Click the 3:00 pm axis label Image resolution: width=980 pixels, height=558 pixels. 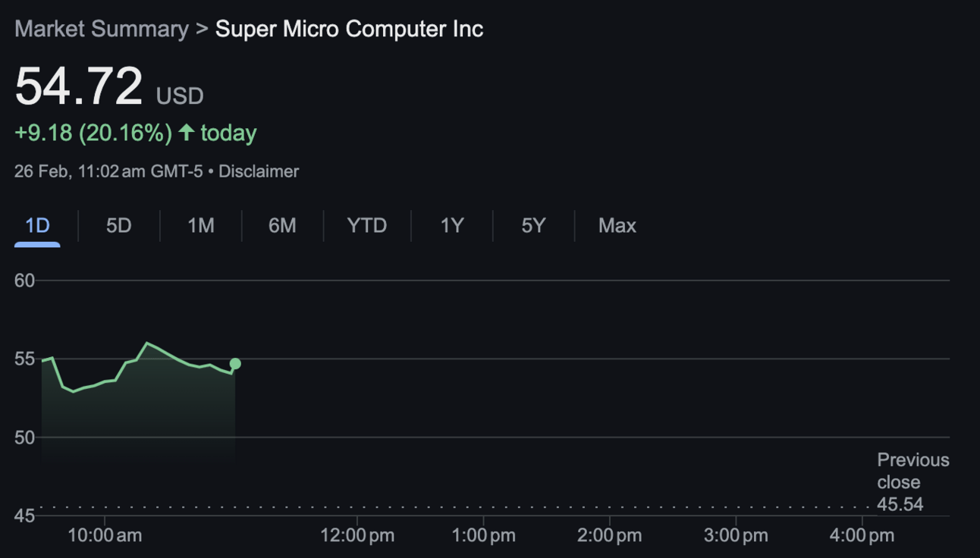point(736,535)
